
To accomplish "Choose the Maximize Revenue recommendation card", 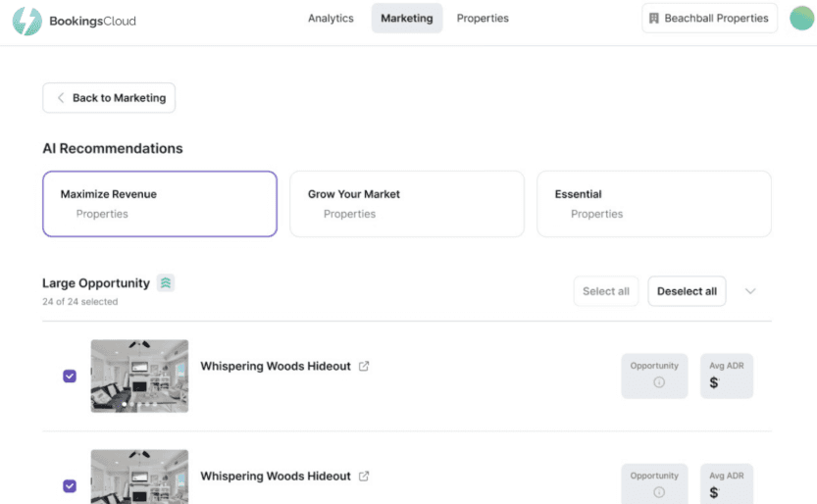I will (160, 204).
